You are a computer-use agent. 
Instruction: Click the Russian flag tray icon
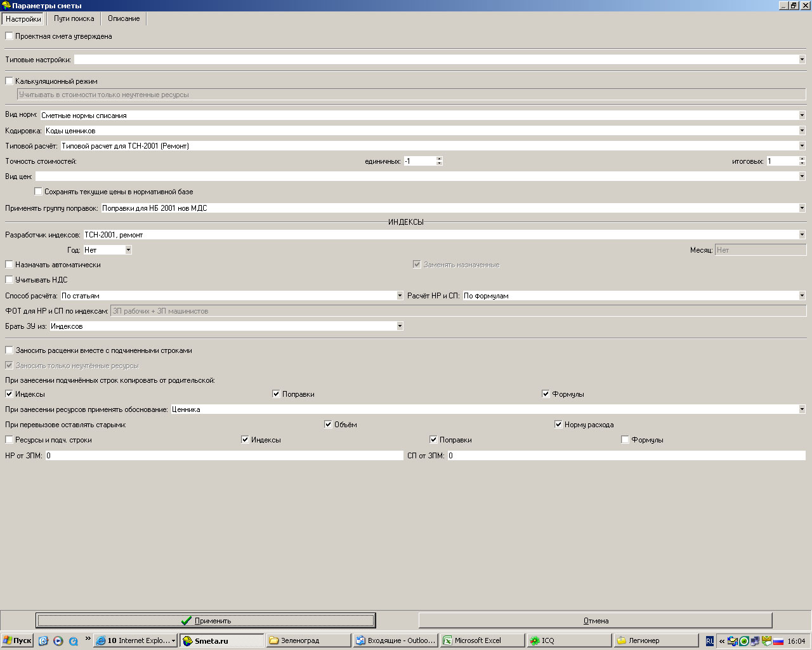tap(778, 642)
